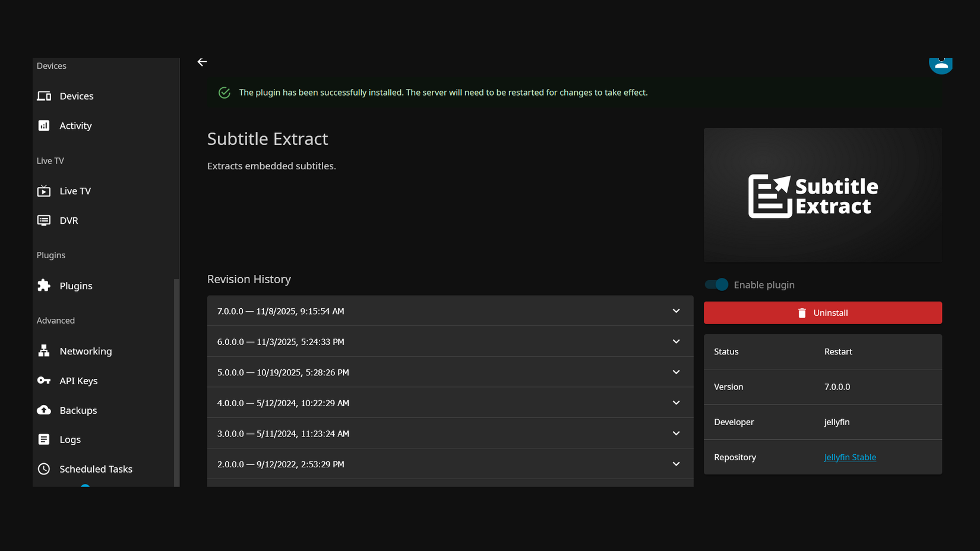This screenshot has width=980, height=551.
Task: Click the red Uninstall button
Action: click(823, 313)
